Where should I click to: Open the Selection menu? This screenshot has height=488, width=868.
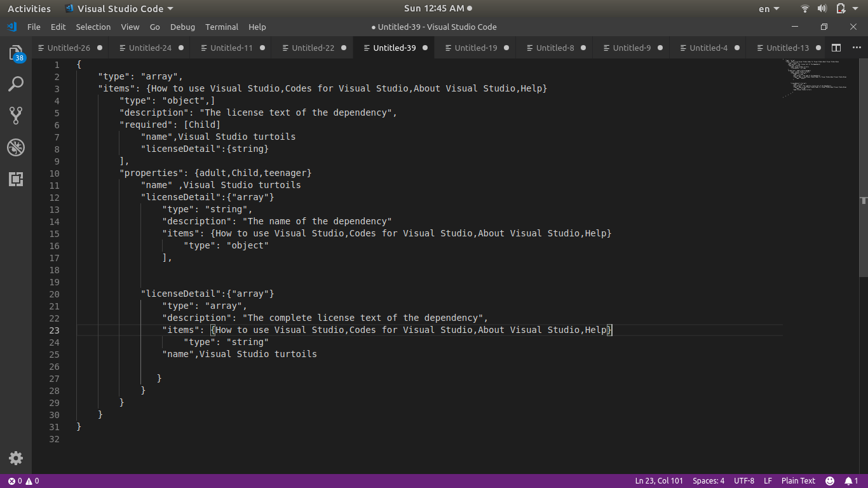tap(93, 27)
